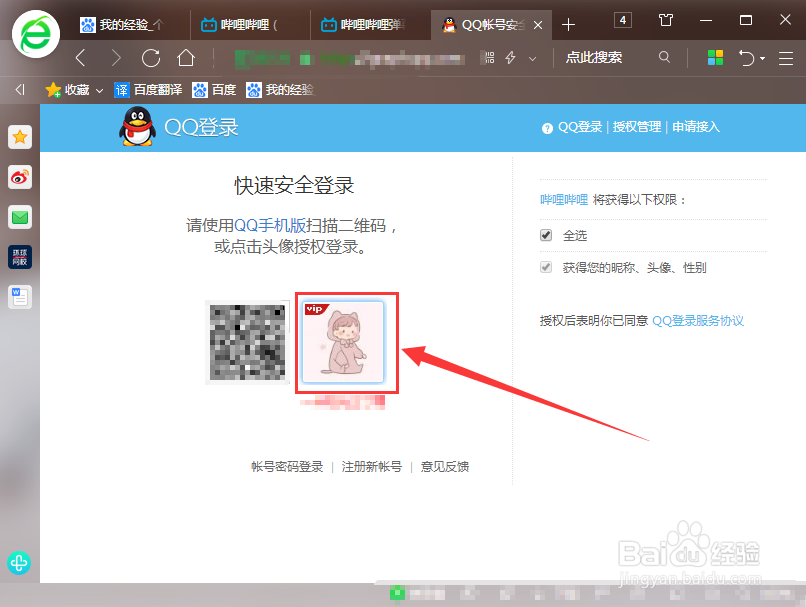Expand the undo closed tab dropdown arrow
This screenshot has width=806, height=607.
click(762, 58)
